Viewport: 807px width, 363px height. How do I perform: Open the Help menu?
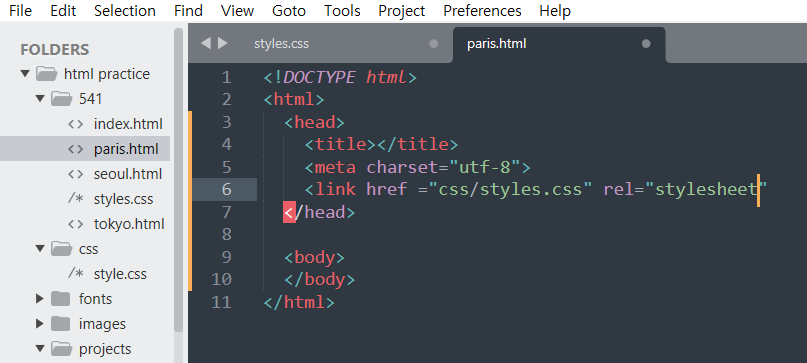point(555,11)
